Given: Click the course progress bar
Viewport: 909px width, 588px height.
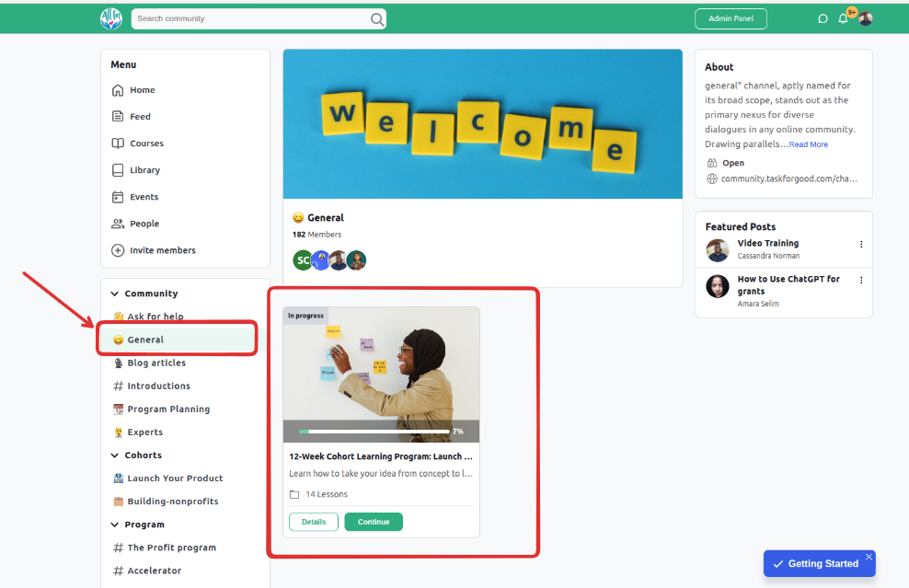Looking at the screenshot, I should click(x=374, y=432).
